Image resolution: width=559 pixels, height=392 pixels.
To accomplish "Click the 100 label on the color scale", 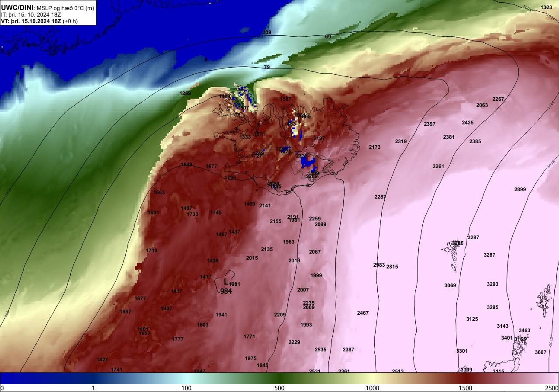I will [186, 388].
